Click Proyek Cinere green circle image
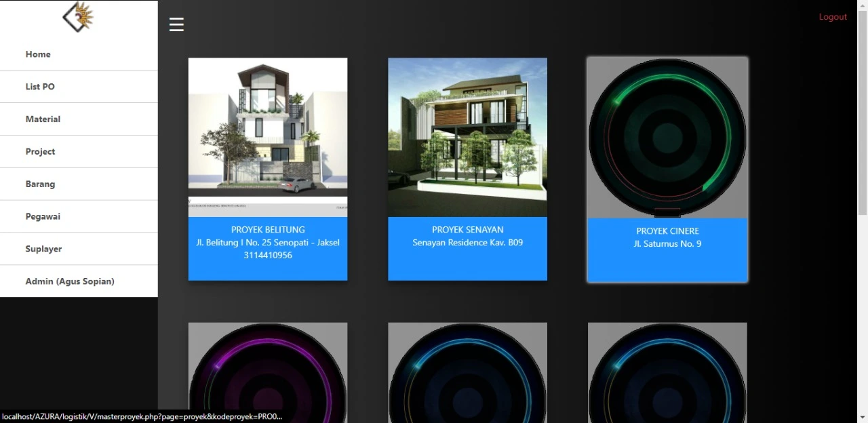The image size is (868, 423). pyautogui.click(x=667, y=138)
